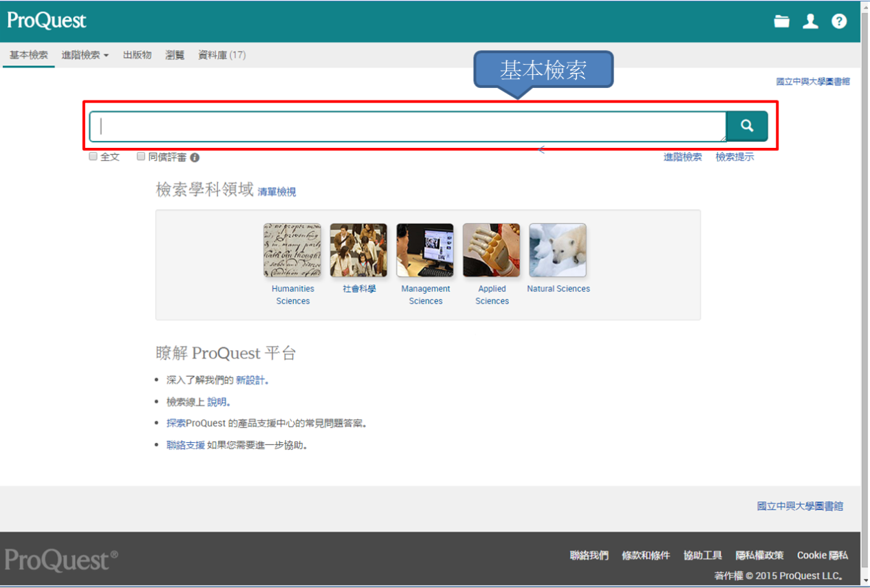Click the footer ProQuest logo

pyautogui.click(x=61, y=560)
